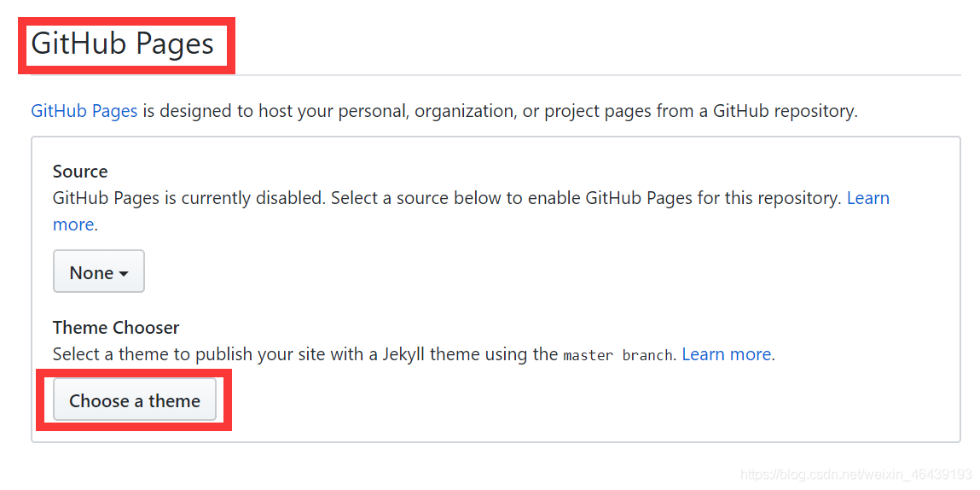Click the Source section label
980x490 pixels.
pyautogui.click(x=80, y=172)
